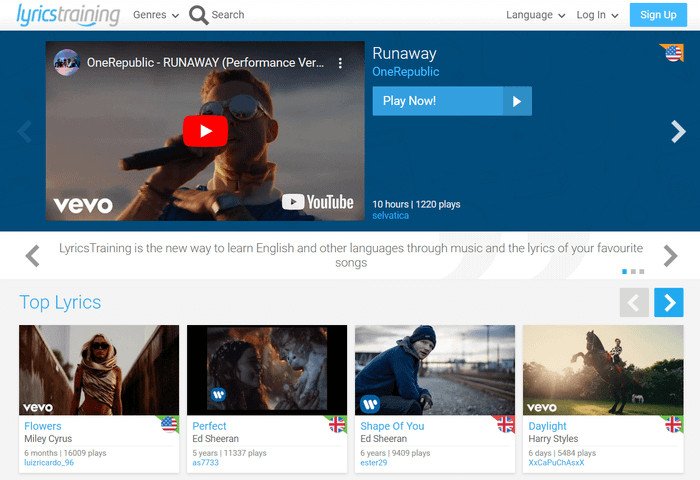Viewport: 700px width, 480px height.
Task: Open the Perfect video thumbnail
Action: (x=267, y=370)
